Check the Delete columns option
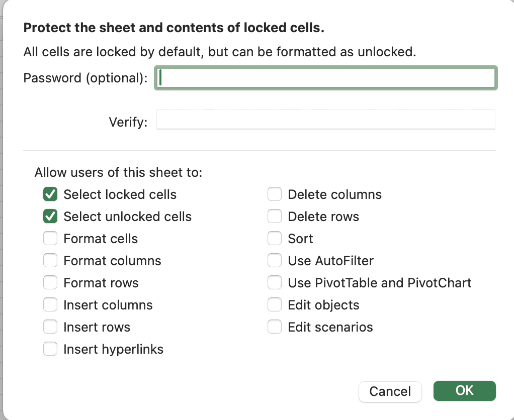Viewport: 514px width, 420px height. 275,194
